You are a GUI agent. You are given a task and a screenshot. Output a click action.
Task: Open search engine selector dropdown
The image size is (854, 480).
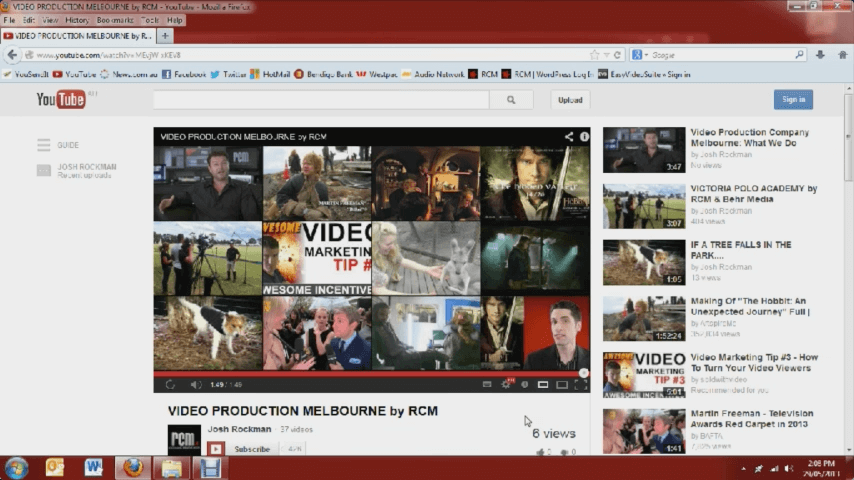coord(639,55)
